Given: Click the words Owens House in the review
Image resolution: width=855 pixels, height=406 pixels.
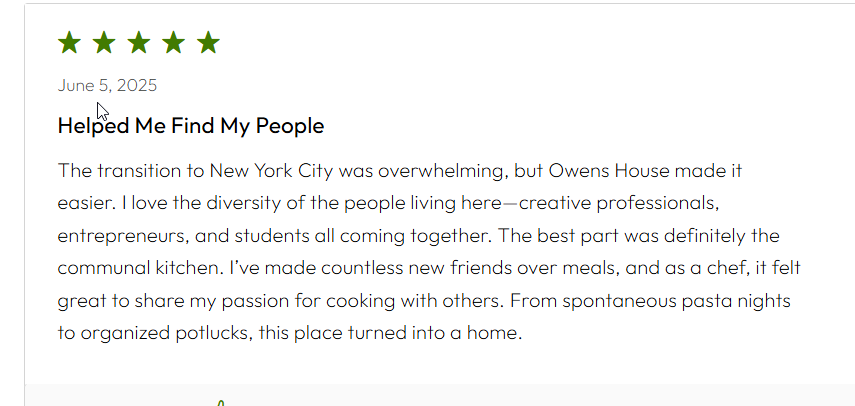Looking at the screenshot, I should 609,171.
